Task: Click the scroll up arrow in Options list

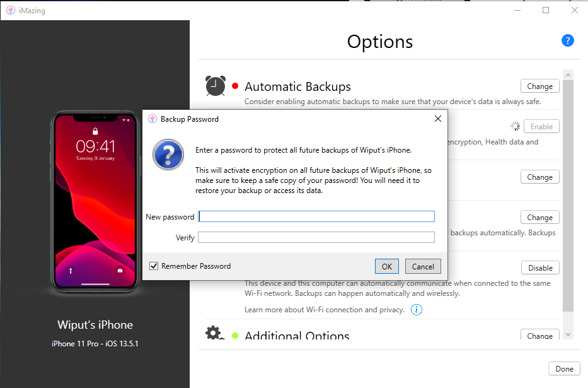Action: tap(568, 75)
